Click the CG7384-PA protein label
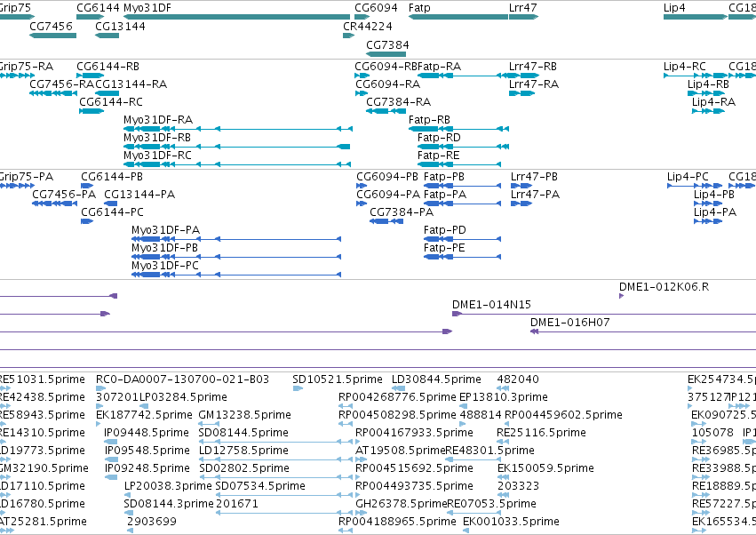 (x=402, y=212)
